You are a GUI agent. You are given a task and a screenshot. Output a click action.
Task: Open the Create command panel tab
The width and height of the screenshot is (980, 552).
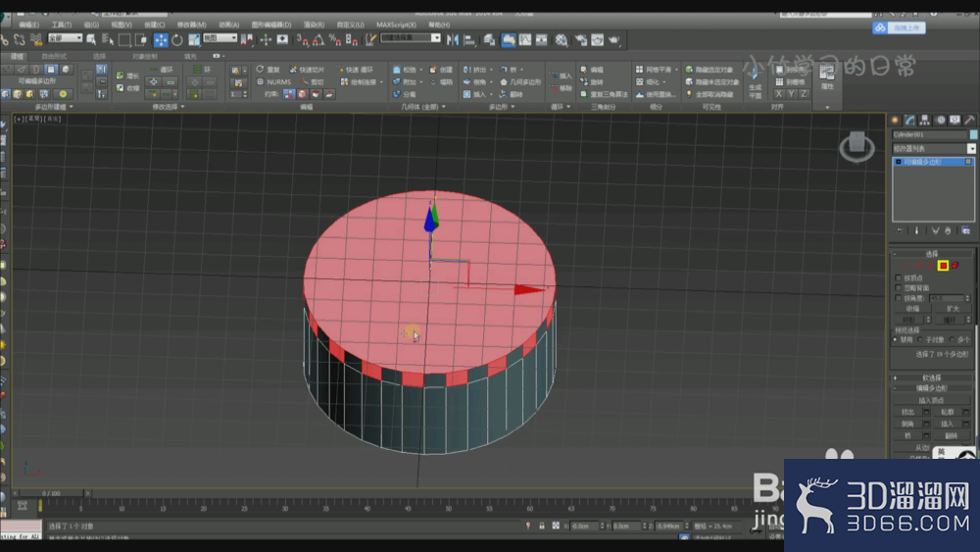tap(895, 120)
